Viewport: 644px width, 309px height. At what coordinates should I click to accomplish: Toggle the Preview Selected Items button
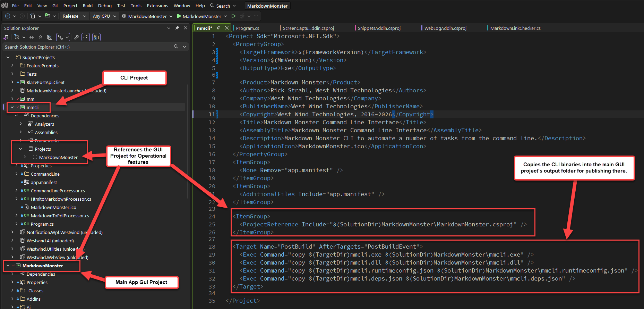[86, 37]
